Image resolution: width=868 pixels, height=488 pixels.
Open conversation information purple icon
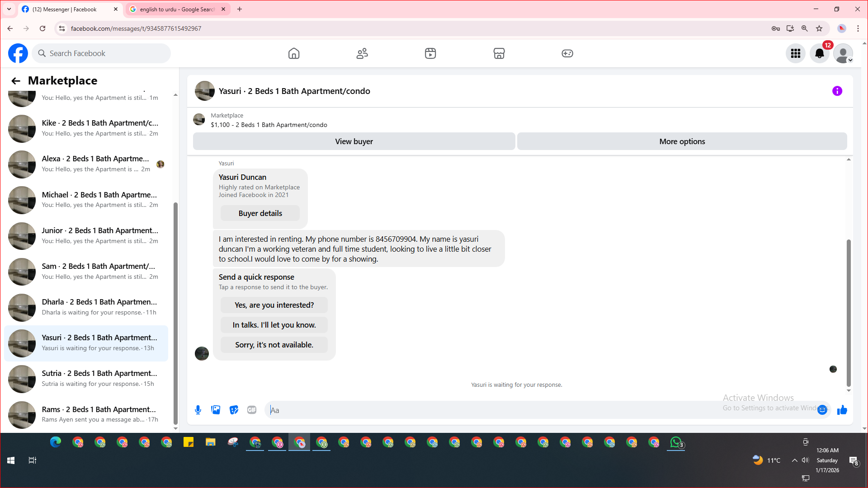point(837,91)
